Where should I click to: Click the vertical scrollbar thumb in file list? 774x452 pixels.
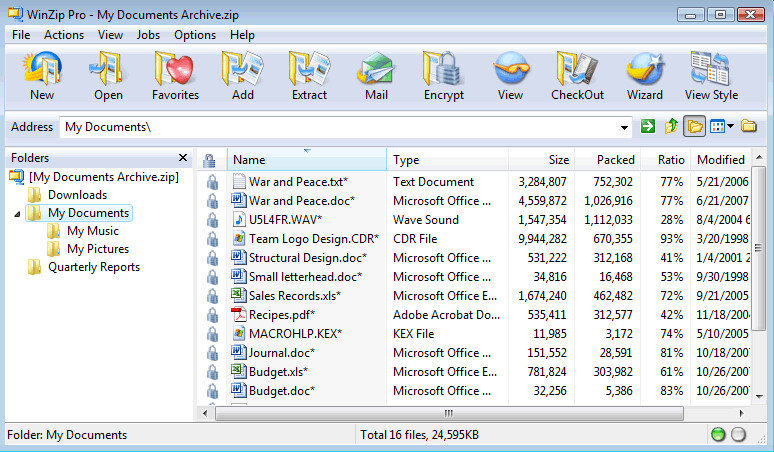click(x=759, y=248)
